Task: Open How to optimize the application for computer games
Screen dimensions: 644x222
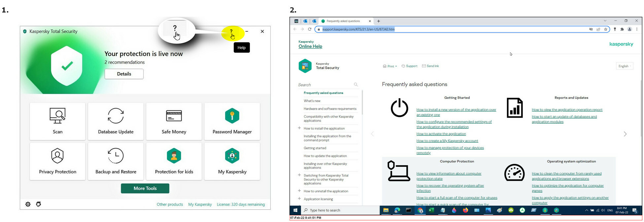Action: [568, 188]
